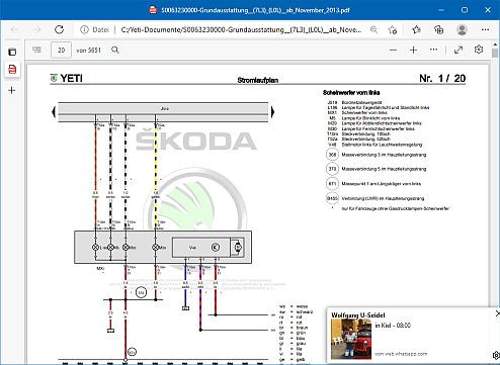
Task: Maximize the Edge window
Action: click(x=465, y=10)
